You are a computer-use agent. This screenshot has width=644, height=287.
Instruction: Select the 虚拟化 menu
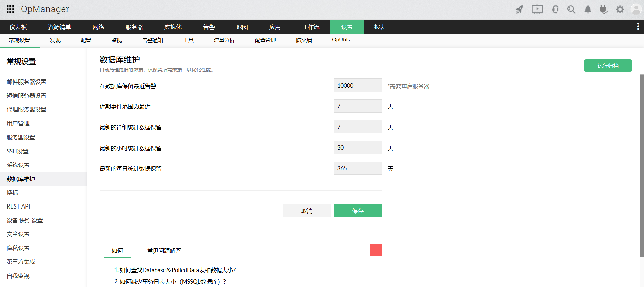(173, 27)
